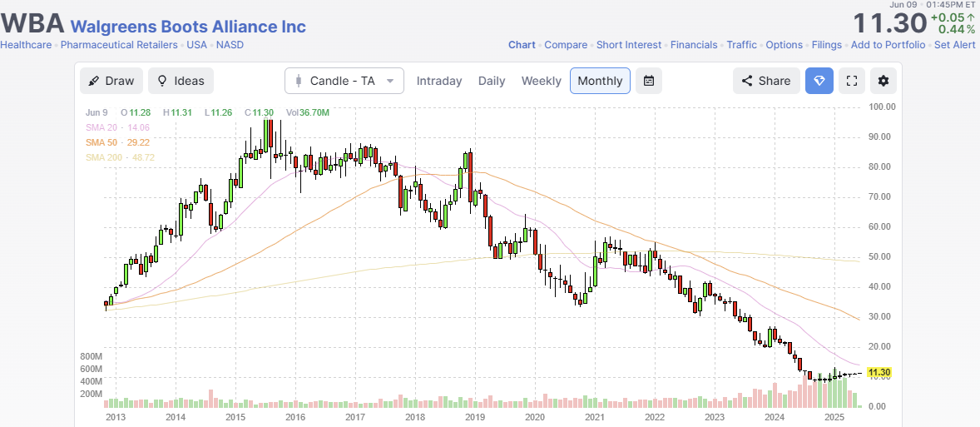Click the share icon inside Share button
The height and width of the screenshot is (427, 980).
coord(746,81)
